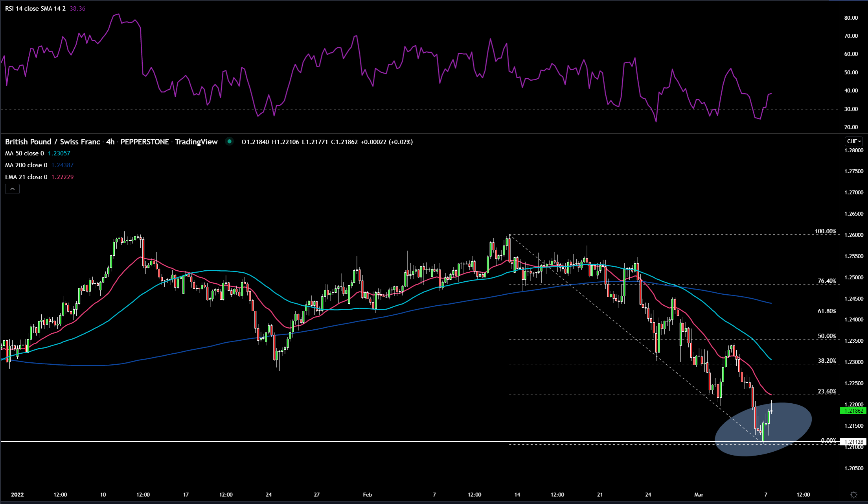This screenshot has width=868, height=504.
Task: Select the 38.20% Fibonacci level label
Action: tap(827, 361)
